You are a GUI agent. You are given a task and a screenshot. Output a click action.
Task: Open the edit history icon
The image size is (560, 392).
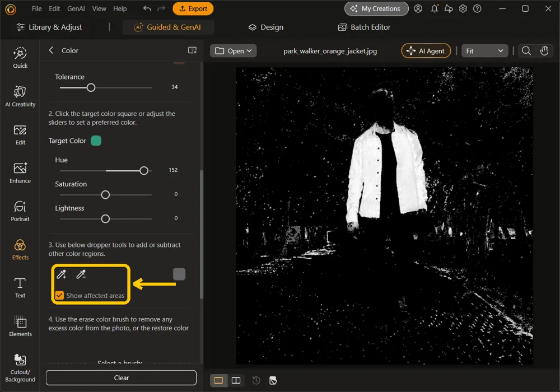(x=256, y=380)
